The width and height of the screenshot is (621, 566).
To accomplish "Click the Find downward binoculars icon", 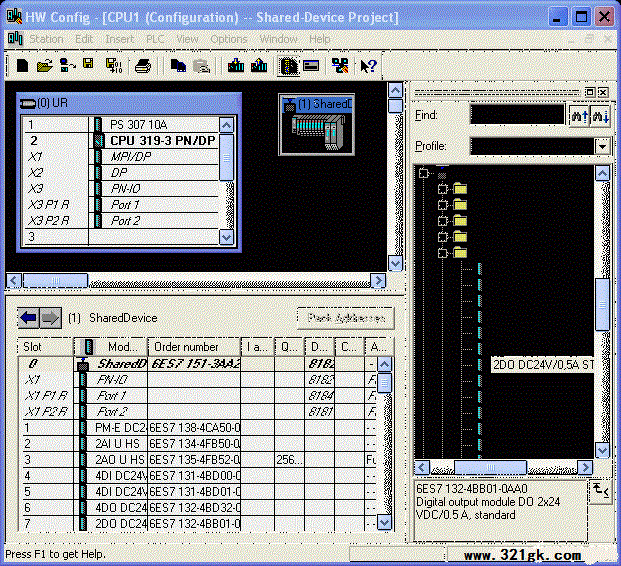I will tap(600, 116).
